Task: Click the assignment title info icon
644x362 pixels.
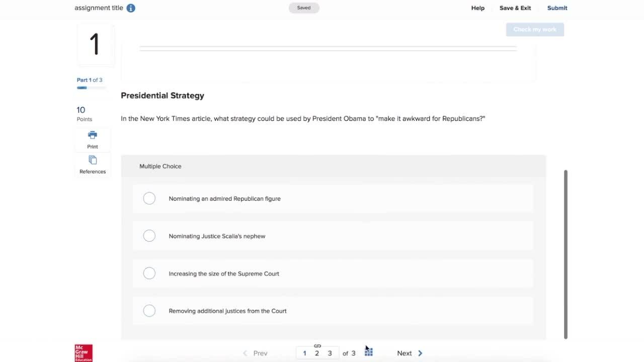Action: click(x=131, y=8)
